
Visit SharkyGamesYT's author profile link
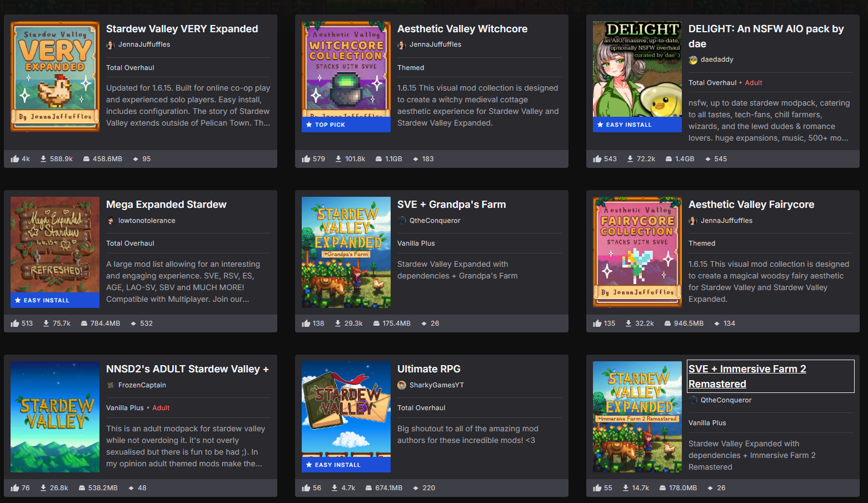click(x=437, y=385)
